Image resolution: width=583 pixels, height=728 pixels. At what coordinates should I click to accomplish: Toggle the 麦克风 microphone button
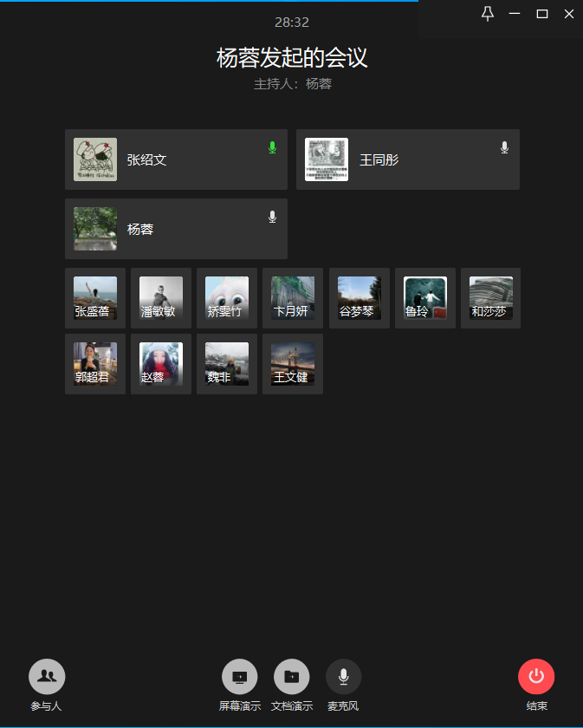click(344, 677)
